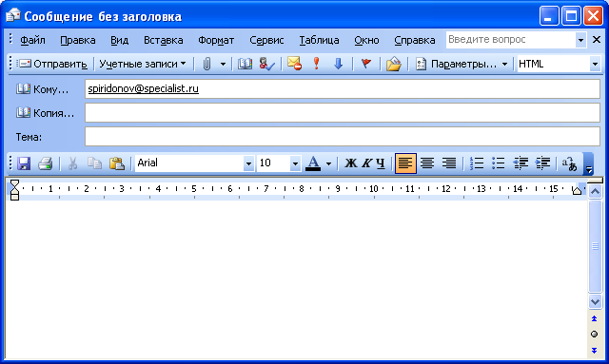Click the check names icon
609x364 pixels.
click(x=266, y=64)
